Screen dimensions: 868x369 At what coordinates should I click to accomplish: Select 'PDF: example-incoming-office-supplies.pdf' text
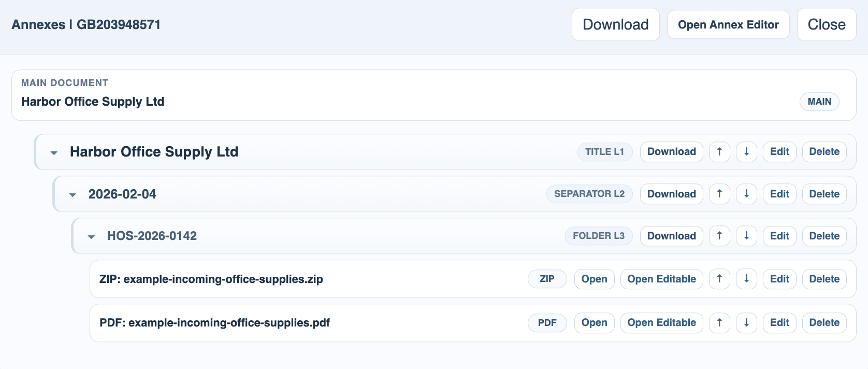215,322
